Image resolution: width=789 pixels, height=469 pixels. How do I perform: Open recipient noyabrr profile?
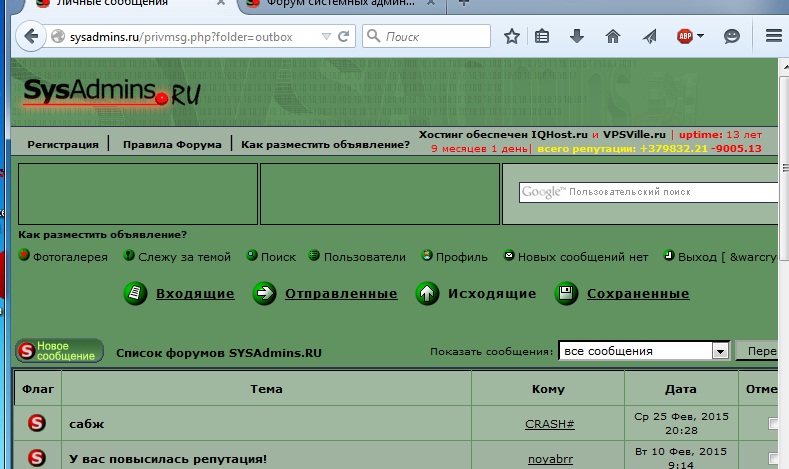pos(550,459)
